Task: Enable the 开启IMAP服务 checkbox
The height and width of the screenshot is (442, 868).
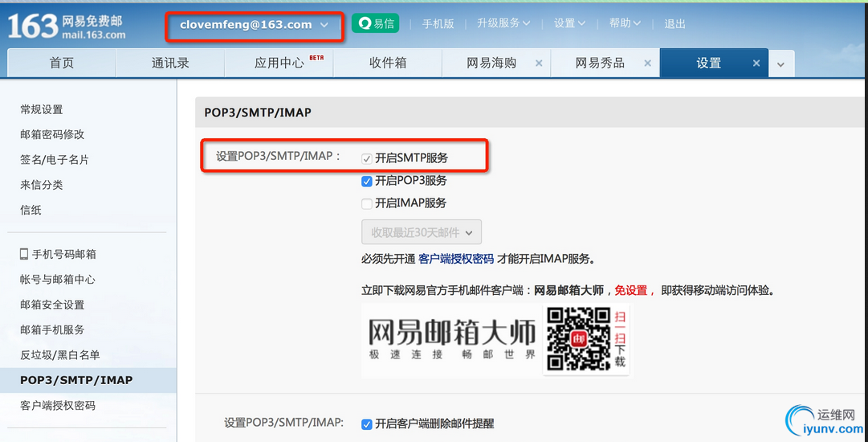Action: tap(366, 204)
